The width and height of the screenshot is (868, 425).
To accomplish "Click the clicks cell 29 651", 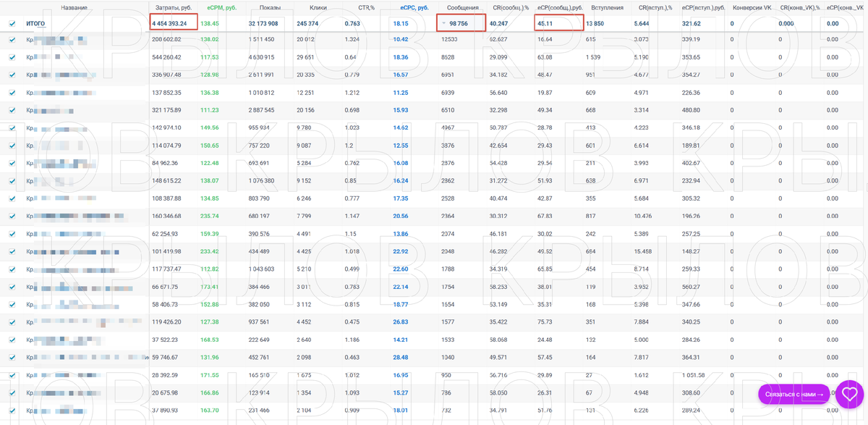I will (x=306, y=57).
